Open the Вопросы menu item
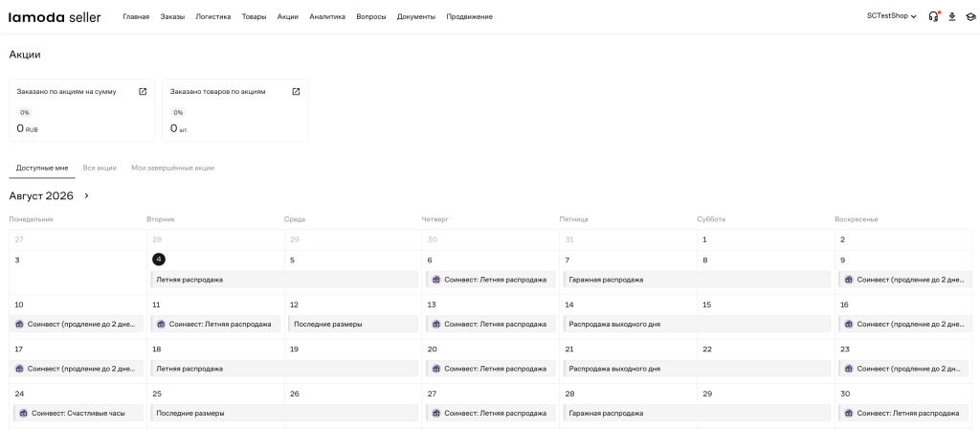This screenshot has height=430, width=980. 371,17
